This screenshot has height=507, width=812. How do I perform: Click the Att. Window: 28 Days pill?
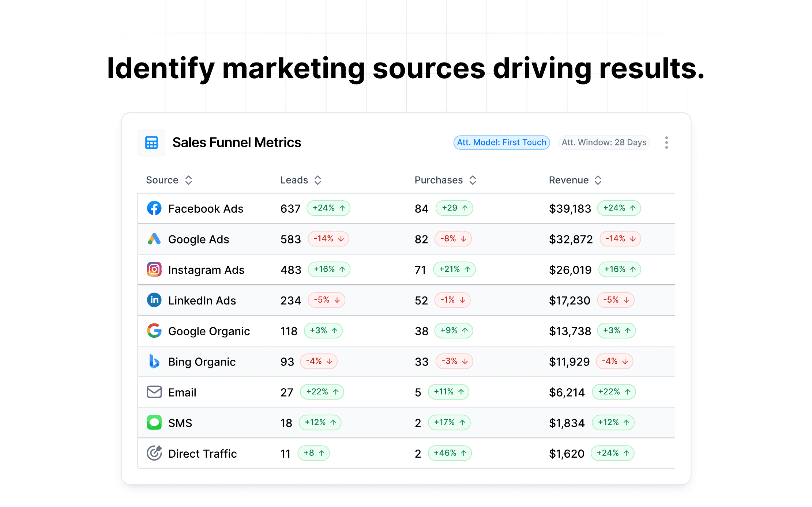604,143
